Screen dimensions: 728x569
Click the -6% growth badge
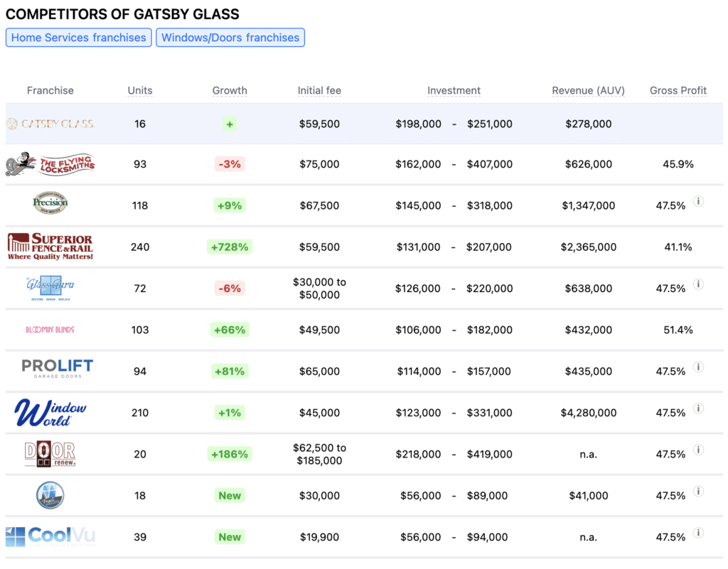coord(230,288)
